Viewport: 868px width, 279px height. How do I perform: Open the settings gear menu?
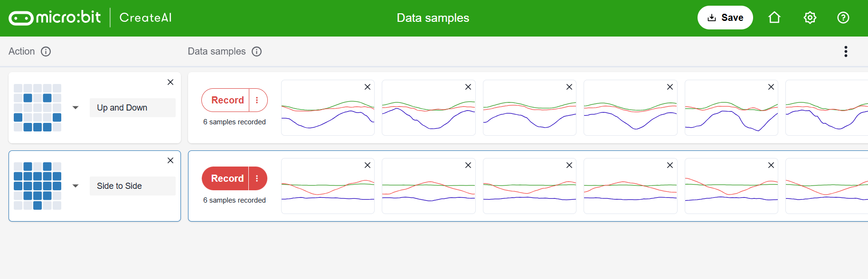pyautogui.click(x=810, y=18)
